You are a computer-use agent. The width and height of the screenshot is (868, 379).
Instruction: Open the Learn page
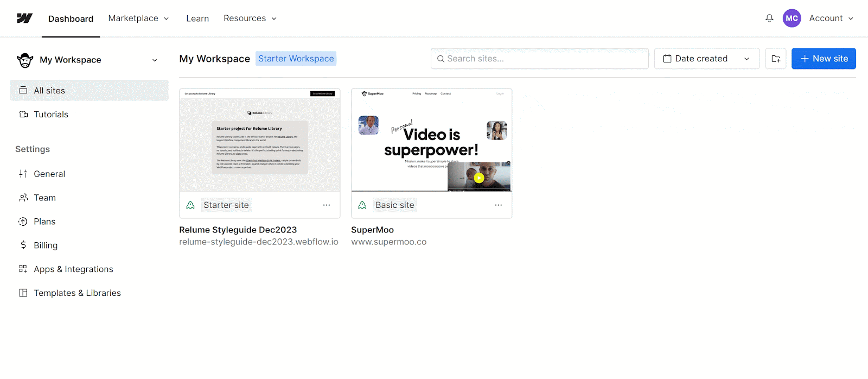tap(197, 18)
